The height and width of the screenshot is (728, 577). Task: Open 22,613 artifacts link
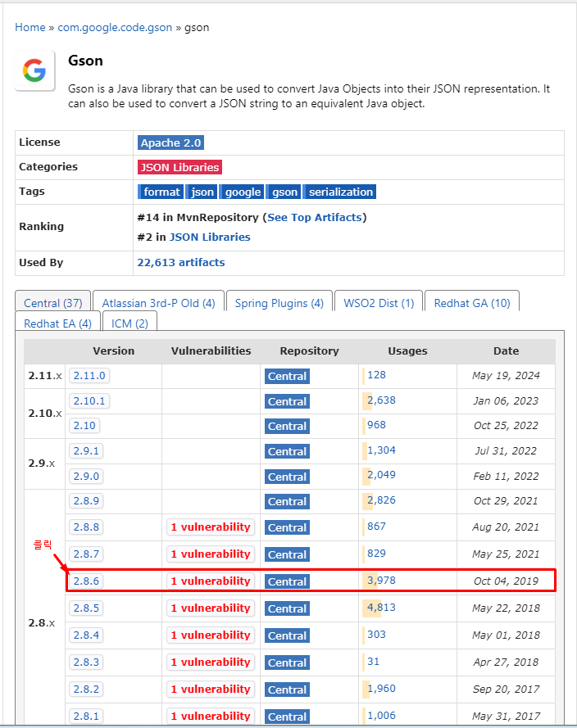[x=181, y=262]
